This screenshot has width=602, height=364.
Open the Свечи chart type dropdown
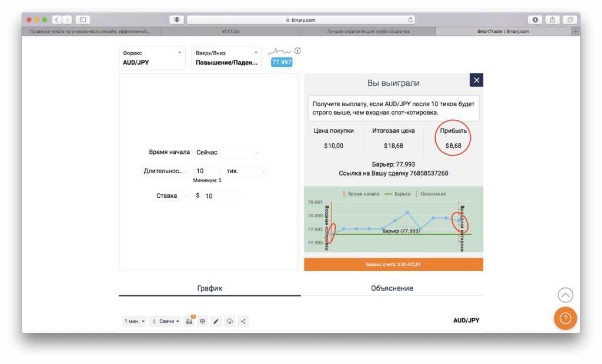click(x=166, y=321)
